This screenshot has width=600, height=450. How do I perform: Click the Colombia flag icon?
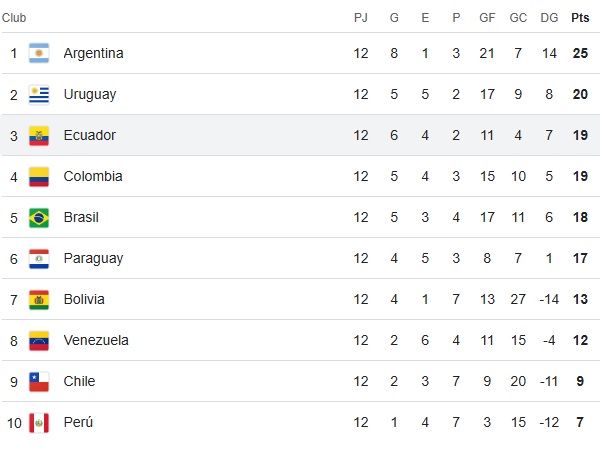(39, 176)
